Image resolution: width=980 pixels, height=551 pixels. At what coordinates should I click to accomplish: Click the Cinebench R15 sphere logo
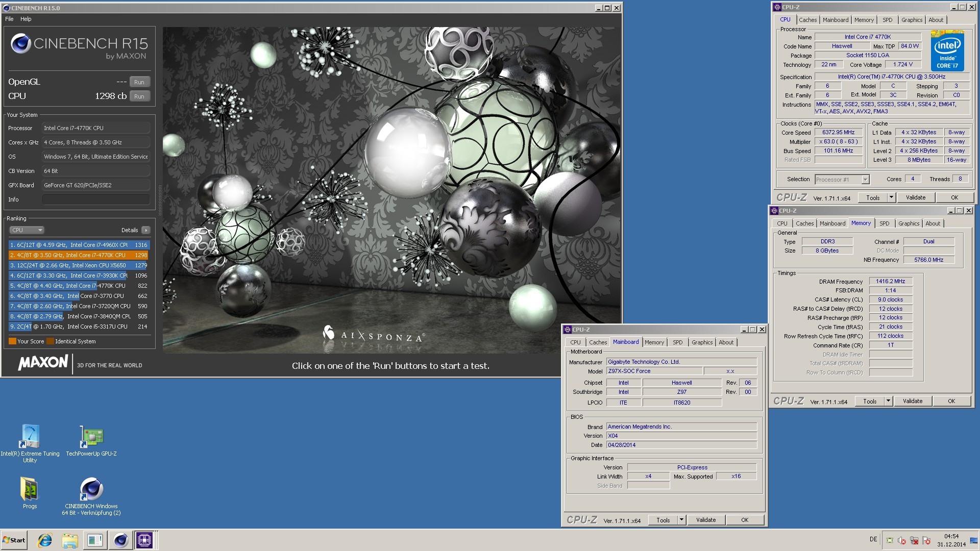[x=21, y=43]
